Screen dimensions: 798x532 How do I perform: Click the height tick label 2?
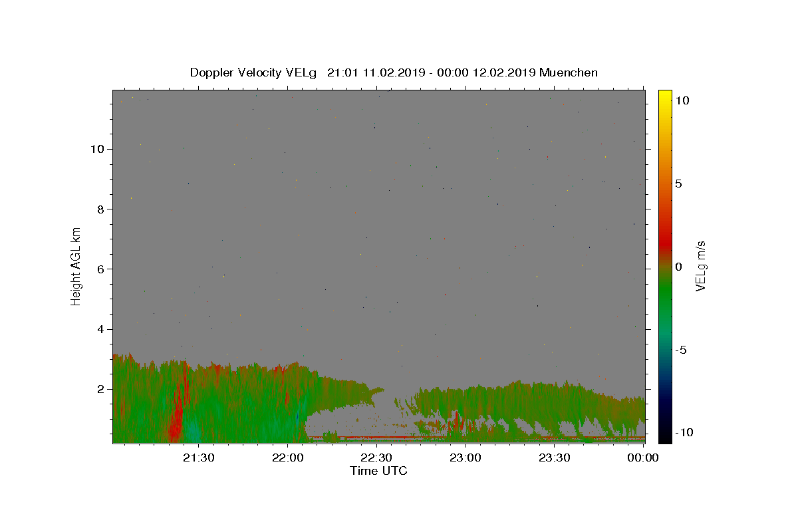102,389
